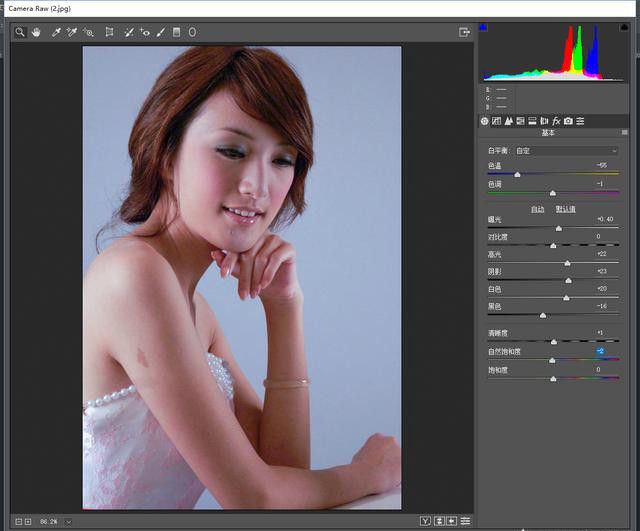
Task: Select the Red Eye Removal tool
Action: point(144,32)
